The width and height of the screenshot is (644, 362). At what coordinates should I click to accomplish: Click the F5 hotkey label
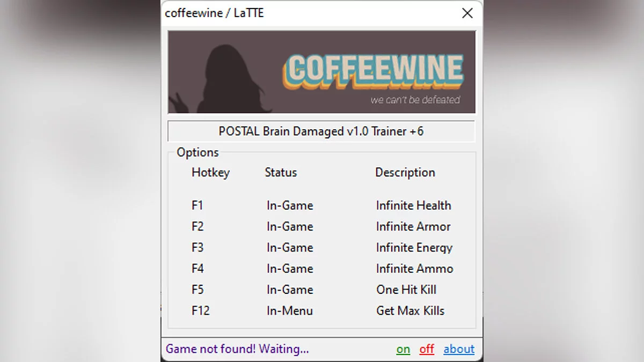[197, 290]
